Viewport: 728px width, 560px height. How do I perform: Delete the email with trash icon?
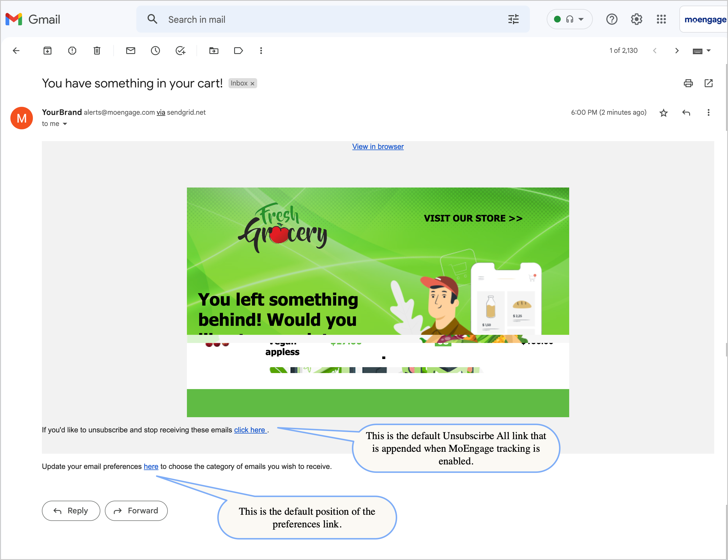(97, 51)
